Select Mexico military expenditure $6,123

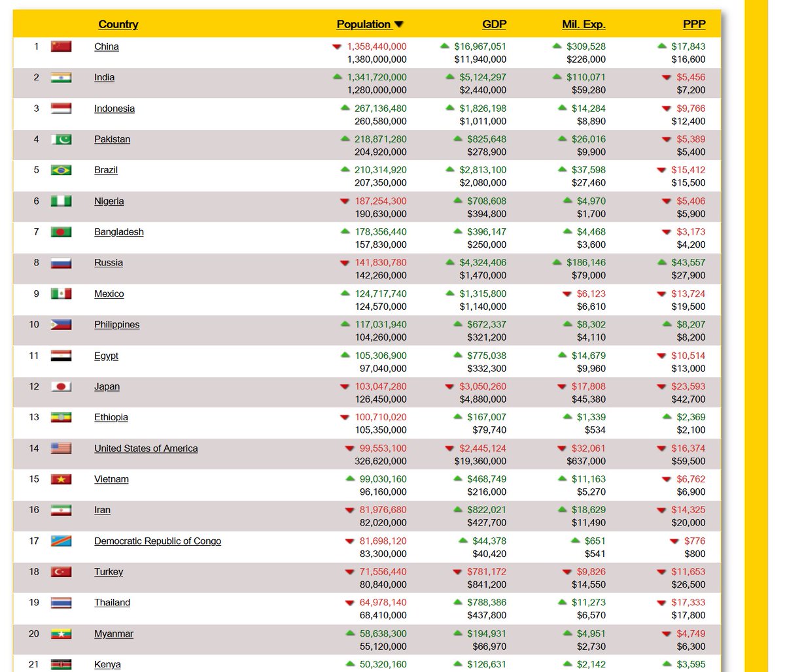[591, 294]
